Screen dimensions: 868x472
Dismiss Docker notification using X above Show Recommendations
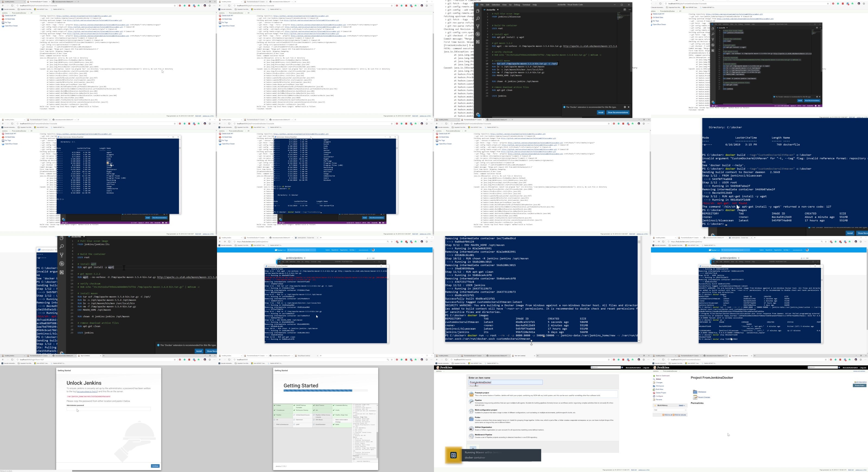pyautogui.click(x=628, y=107)
